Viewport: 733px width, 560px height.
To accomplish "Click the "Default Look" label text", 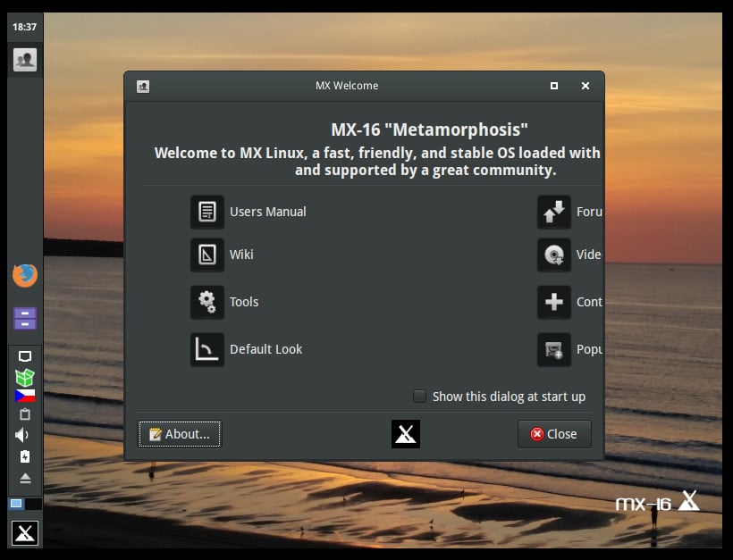I will click(x=266, y=349).
